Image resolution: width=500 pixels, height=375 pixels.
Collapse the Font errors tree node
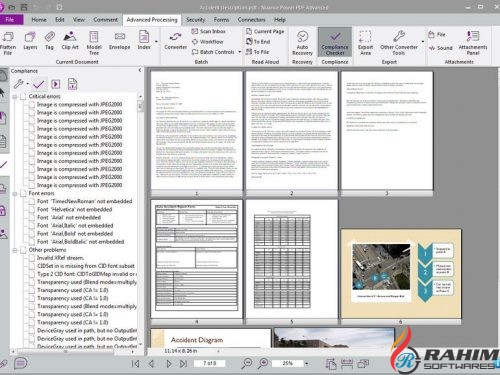coord(15,194)
